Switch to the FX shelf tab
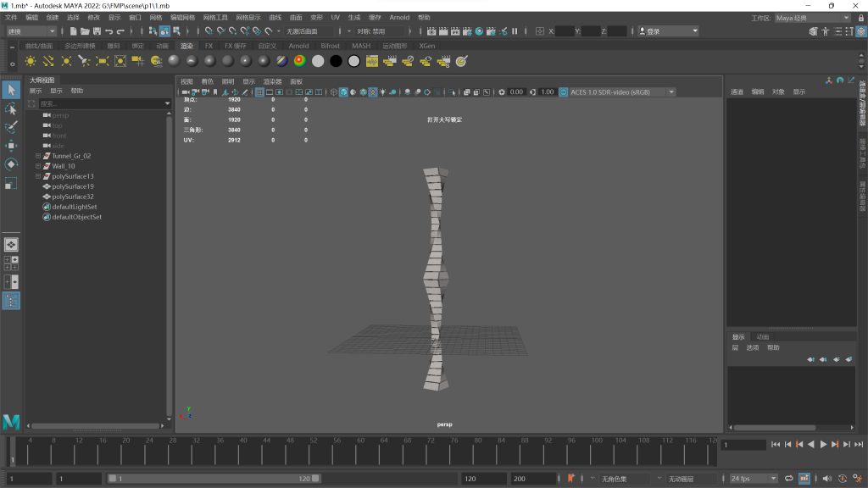Screen dimensions: 868x488 coord(209,46)
